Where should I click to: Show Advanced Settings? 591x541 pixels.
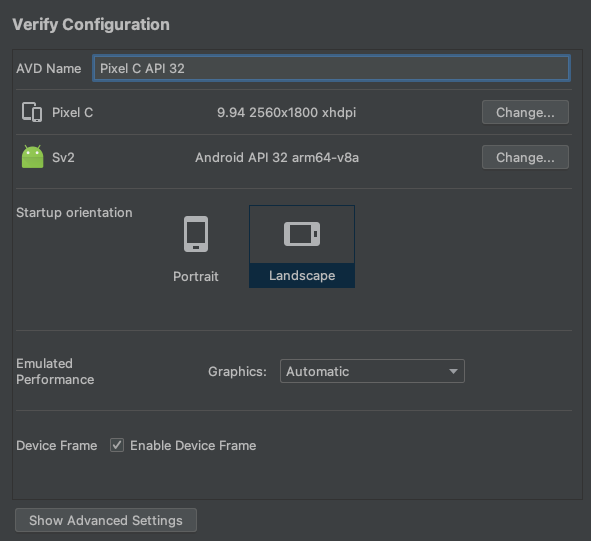point(106,520)
